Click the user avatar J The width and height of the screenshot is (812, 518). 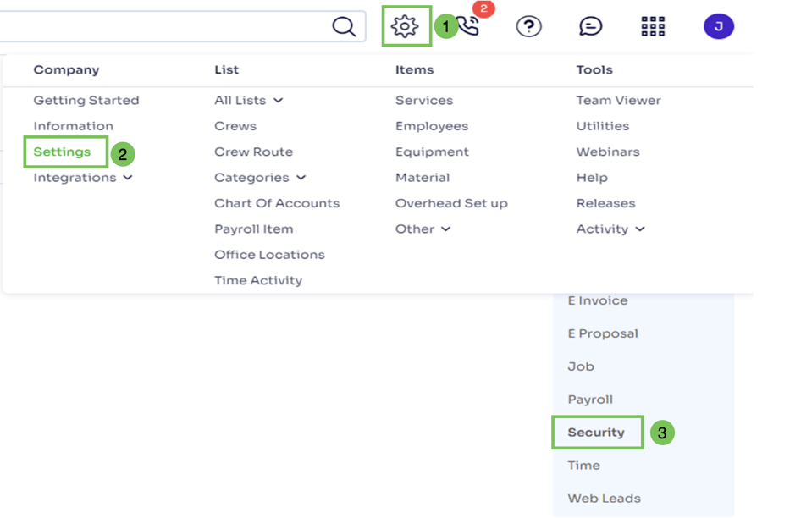tap(718, 26)
